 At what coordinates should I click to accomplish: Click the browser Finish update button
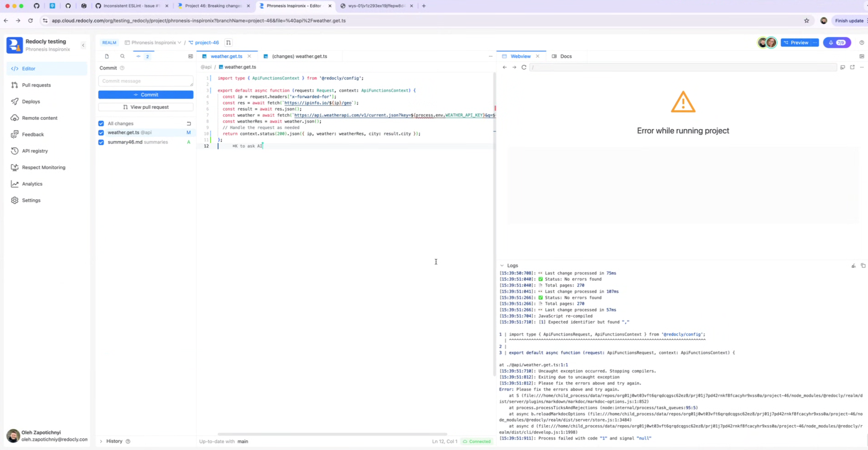pyautogui.click(x=849, y=21)
